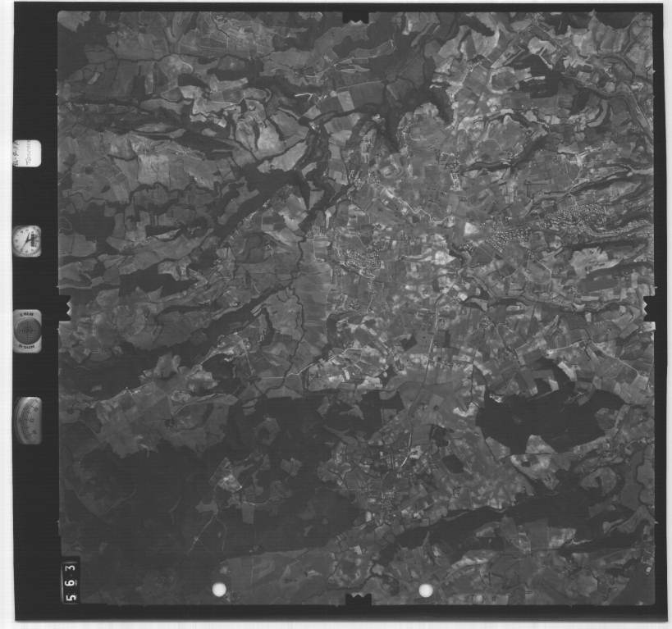Click the clock dial in the film margin
The width and height of the screenshot is (672, 629).
(26, 241)
